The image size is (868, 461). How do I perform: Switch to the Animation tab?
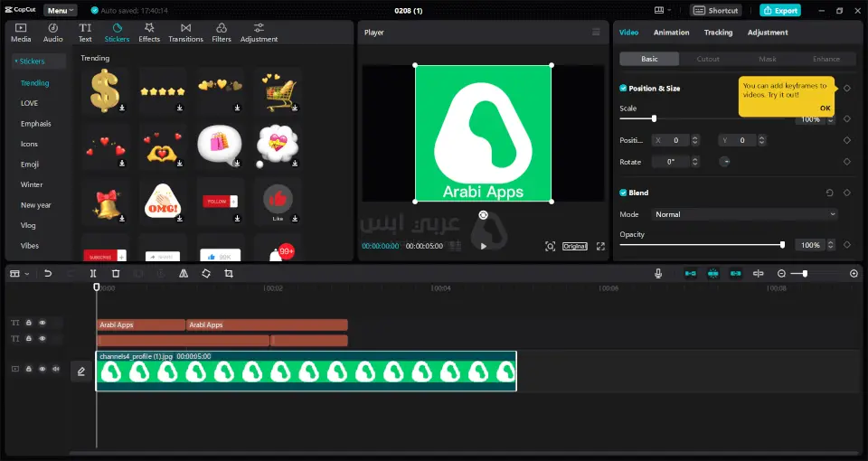tap(671, 33)
